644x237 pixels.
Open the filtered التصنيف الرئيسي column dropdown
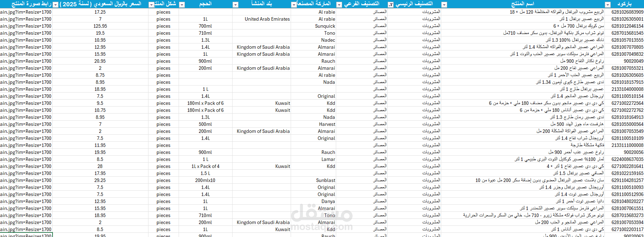click(x=391, y=5)
